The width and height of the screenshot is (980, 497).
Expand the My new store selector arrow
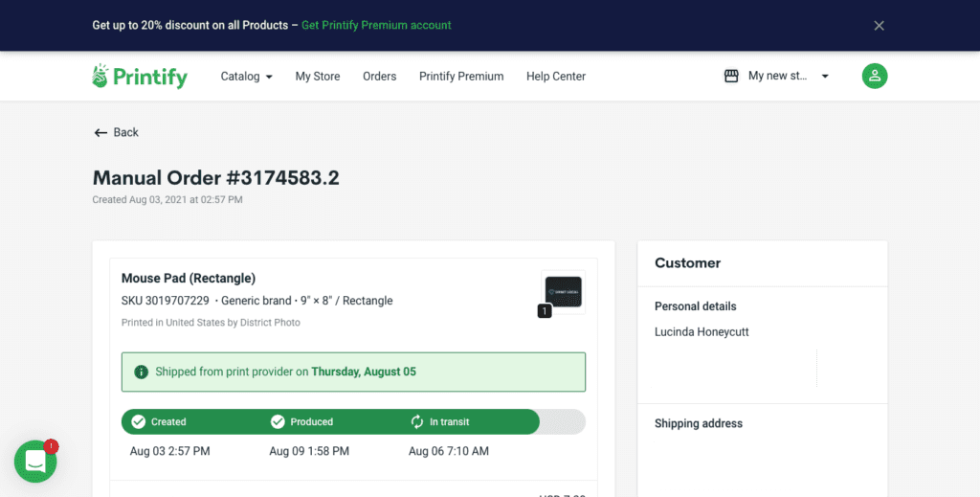tap(825, 77)
